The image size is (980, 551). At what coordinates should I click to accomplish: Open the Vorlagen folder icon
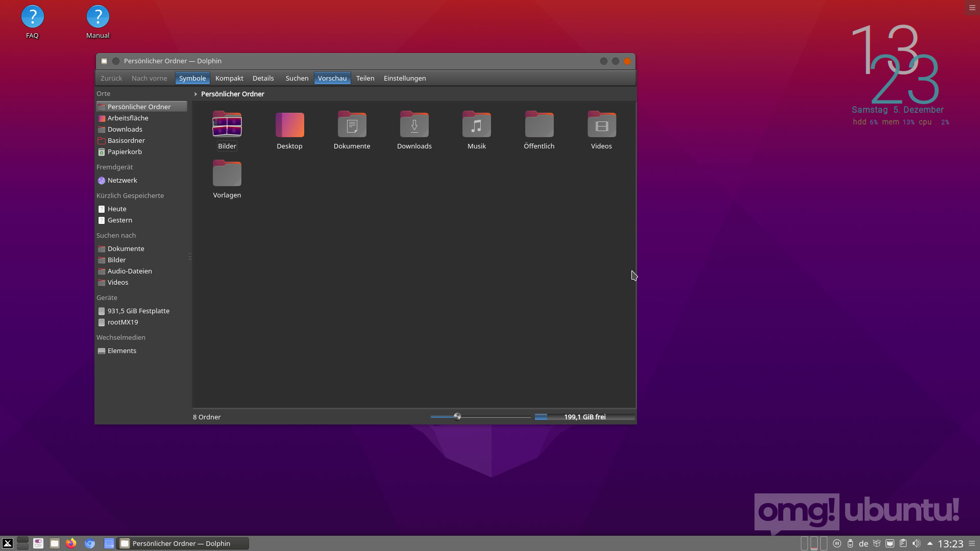click(x=227, y=174)
